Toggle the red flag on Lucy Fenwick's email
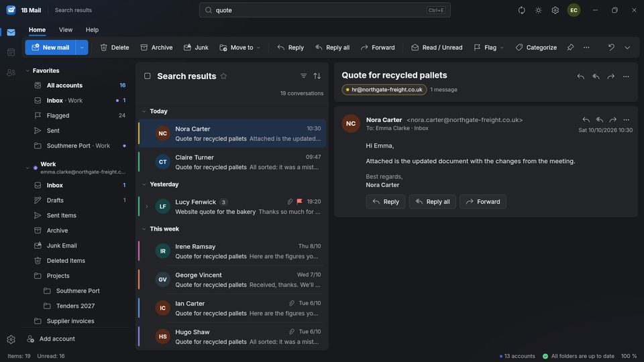The image size is (644, 362). [299, 202]
